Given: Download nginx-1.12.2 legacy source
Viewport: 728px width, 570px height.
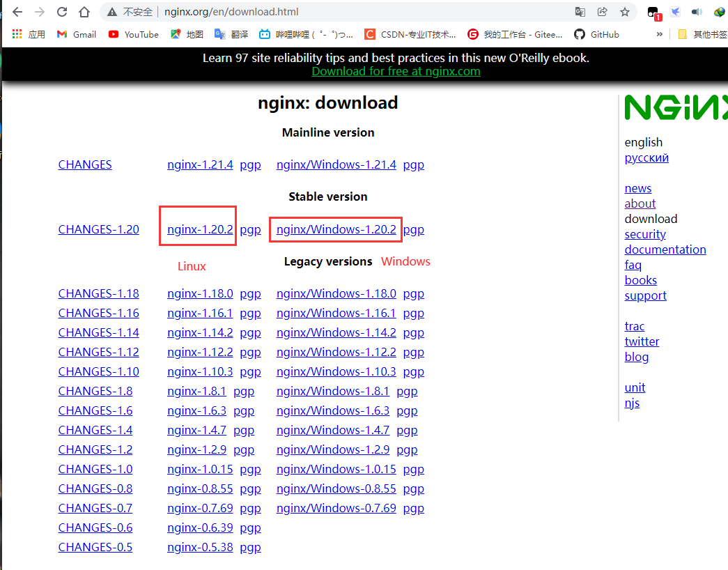Looking at the screenshot, I should tap(200, 352).
